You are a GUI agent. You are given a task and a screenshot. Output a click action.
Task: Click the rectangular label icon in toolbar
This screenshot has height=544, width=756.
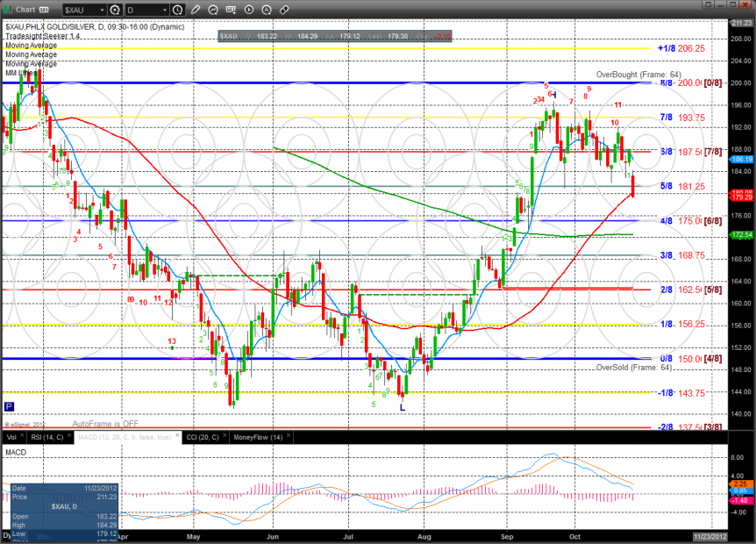(231, 9)
